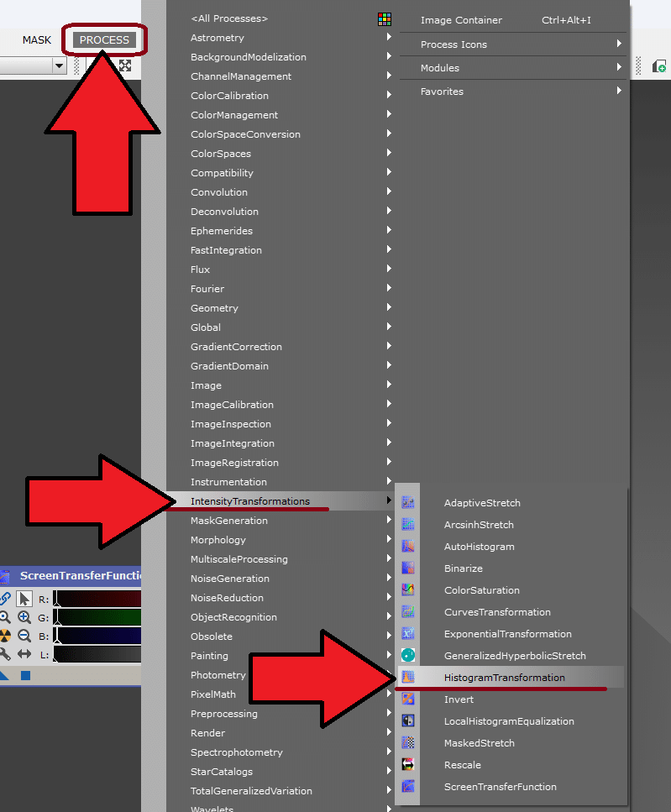This screenshot has width=671, height=812.
Task: Click the AutoHistogram process icon
Action: [408, 546]
